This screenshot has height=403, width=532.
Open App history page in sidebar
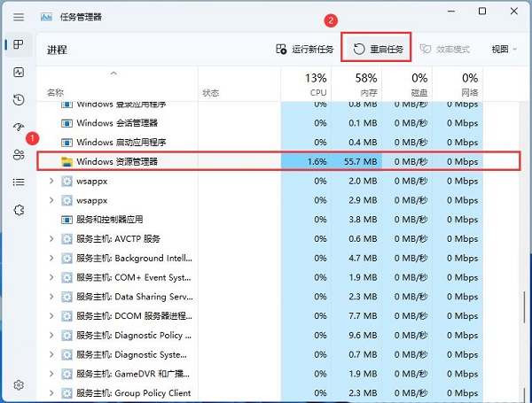[x=19, y=100]
